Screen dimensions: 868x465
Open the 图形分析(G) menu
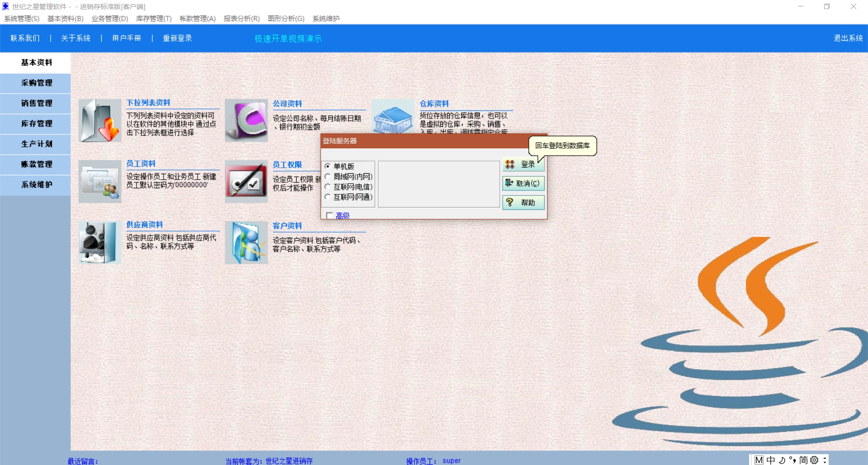(x=286, y=19)
